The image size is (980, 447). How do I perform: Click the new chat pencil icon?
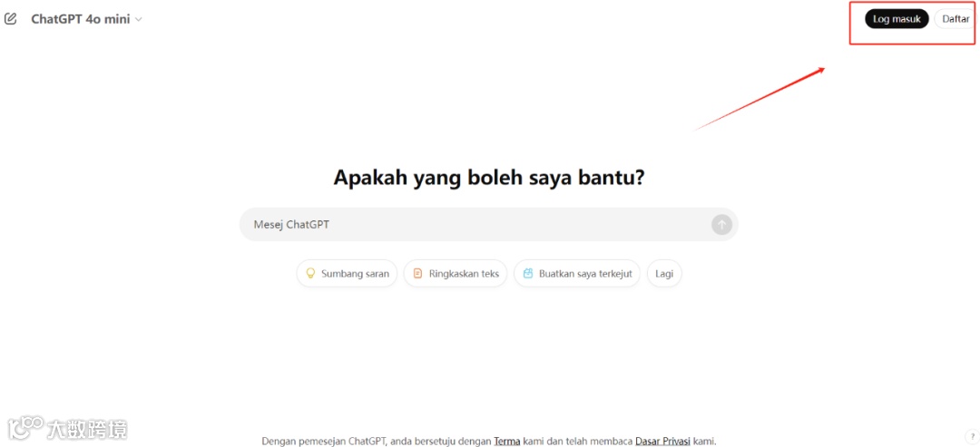point(11,19)
